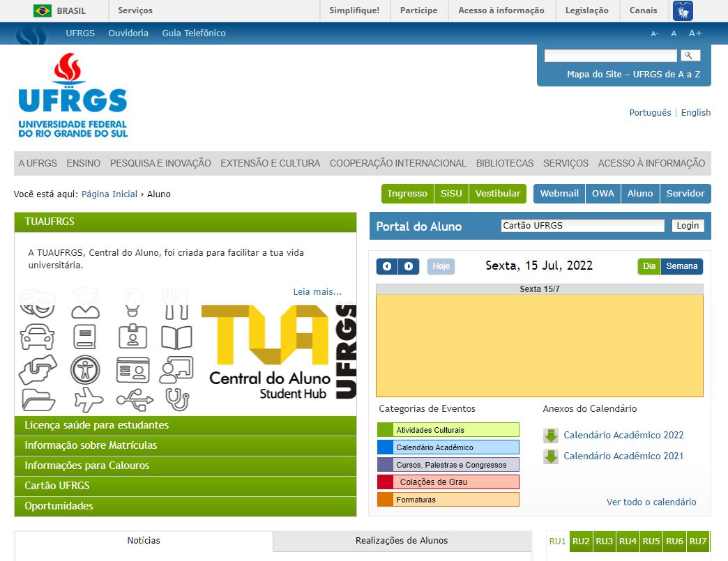The height and width of the screenshot is (561, 728).
Task: Open Aluno quick button
Action: [639, 194]
